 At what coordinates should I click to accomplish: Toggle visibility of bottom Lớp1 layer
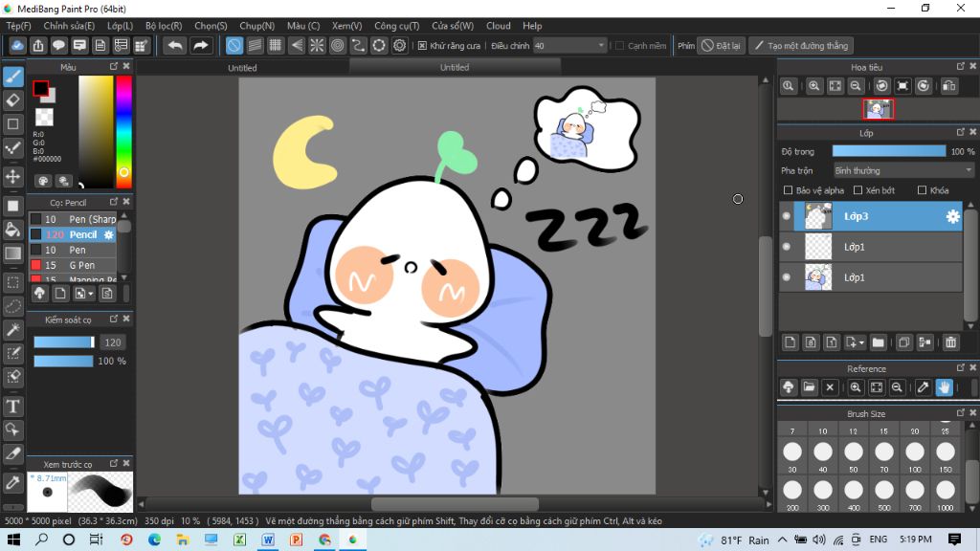point(787,277)
